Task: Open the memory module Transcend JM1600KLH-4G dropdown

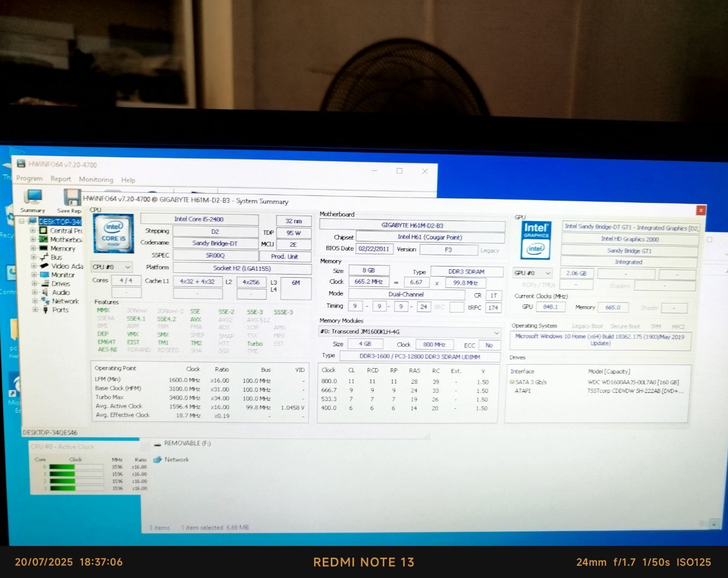Action: (409, 332)
